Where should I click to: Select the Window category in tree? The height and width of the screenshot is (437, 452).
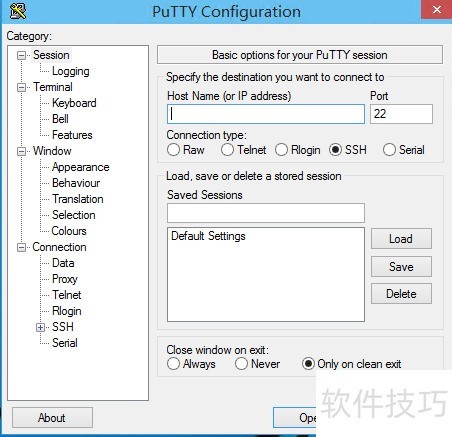tap(52, 151)
